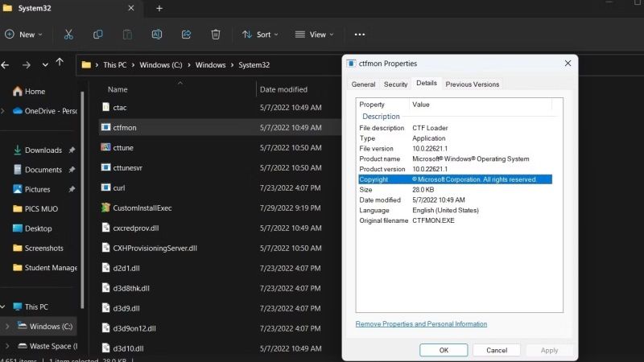The height and width of the screenshot is (362, 644).
Task: Select d3d10.dll file
Action: click(x=128, y=349)
